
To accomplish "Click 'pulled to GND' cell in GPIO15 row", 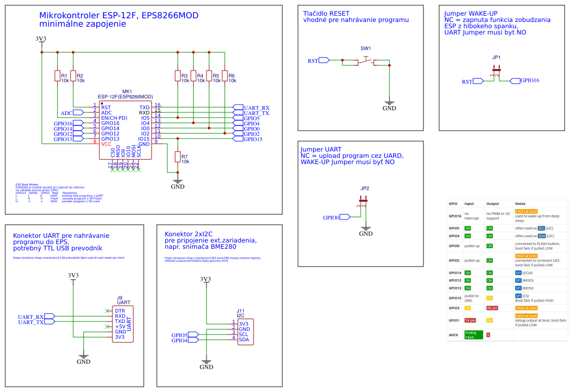I will (x=472, y=298).
